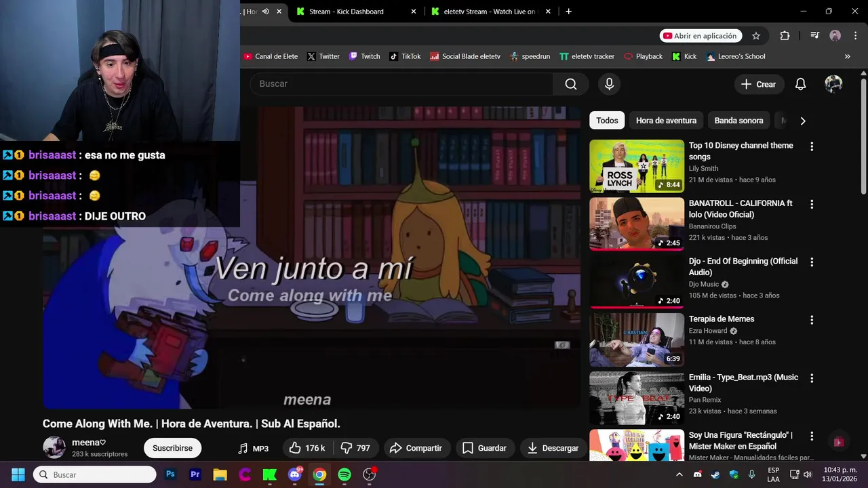Click the YouTube search magnifier button

[571, 84]
